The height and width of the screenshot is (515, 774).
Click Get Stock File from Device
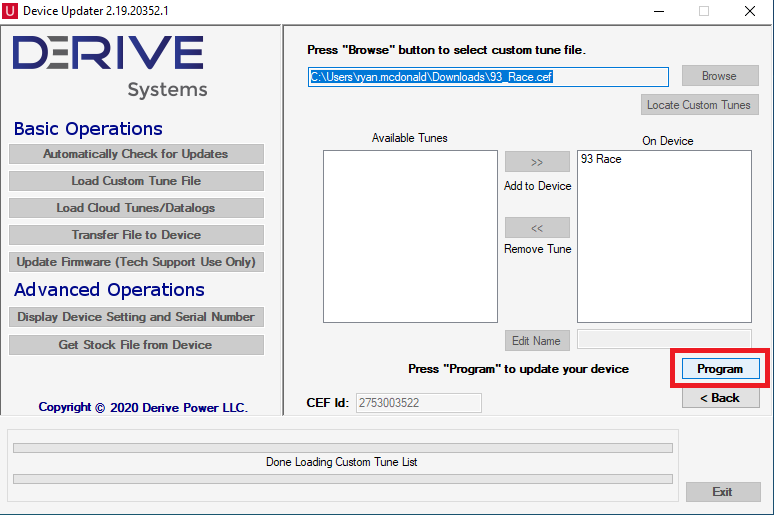136,345
